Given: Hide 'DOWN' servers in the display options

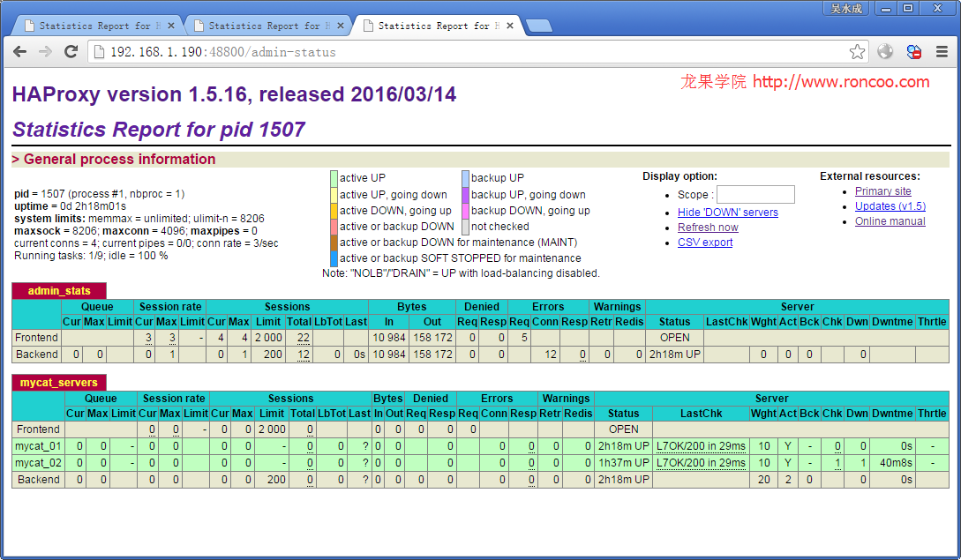Looking at the screenshot, I should point(727,212).
